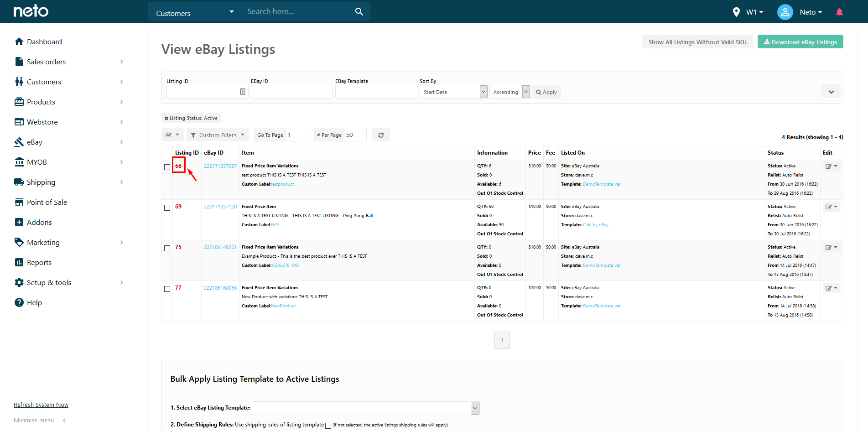This screenshot has width=868, height=431.
Task: Tick the checkbox for listing 69
Action: [x=167, y=208]
